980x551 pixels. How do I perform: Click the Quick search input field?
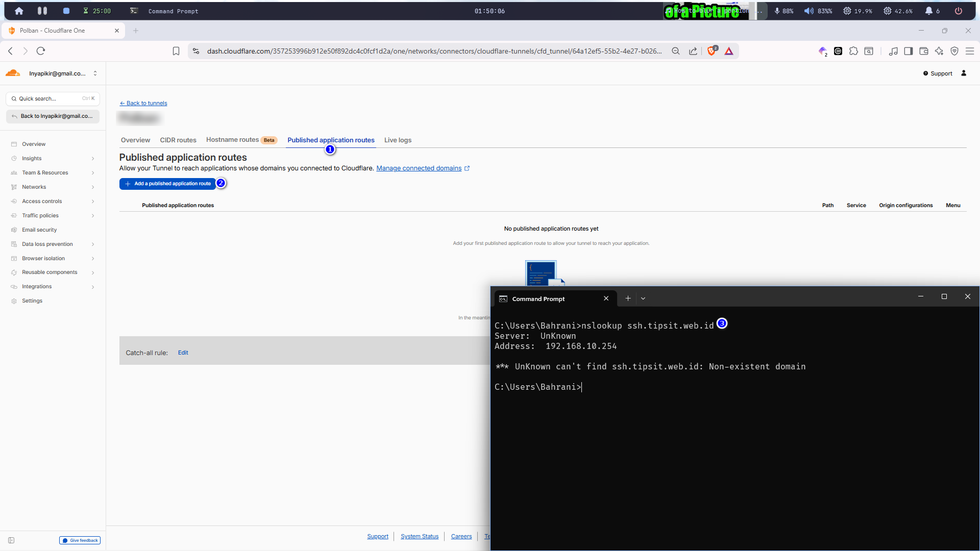(x=53, y=98)
